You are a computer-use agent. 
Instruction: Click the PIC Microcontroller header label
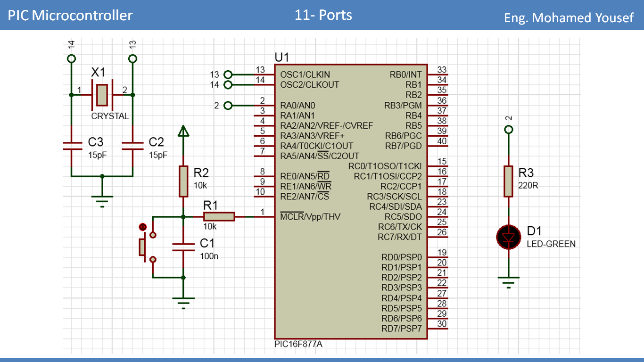click(x=69, y=15)
